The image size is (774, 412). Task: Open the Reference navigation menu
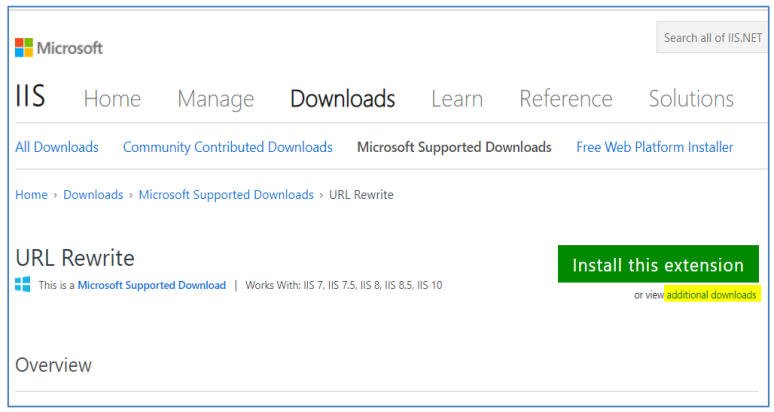pyautogui.click(x=566, y=99)
